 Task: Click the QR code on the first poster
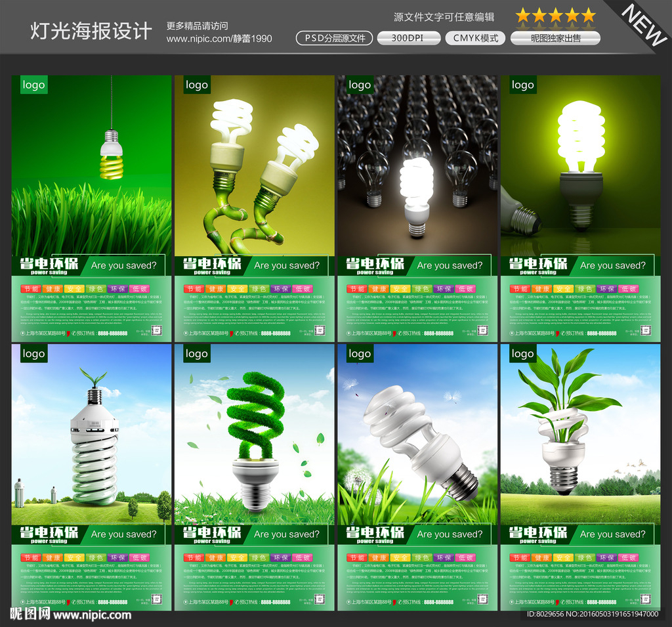(156, 330)
